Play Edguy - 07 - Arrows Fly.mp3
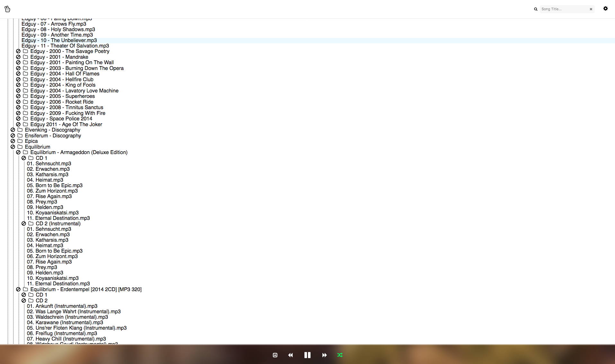Screen dimensions: 615x364 click(54, 24)
